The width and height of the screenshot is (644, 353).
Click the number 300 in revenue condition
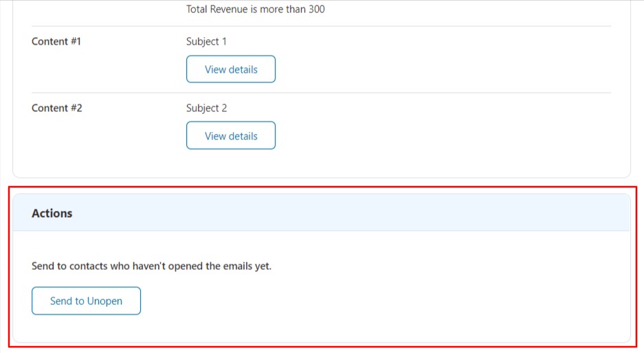(317, 9)
